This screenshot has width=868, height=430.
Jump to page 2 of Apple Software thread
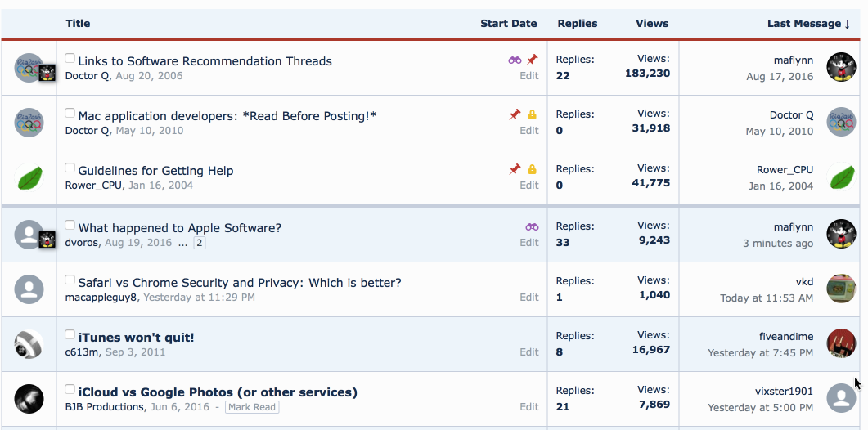200,243
